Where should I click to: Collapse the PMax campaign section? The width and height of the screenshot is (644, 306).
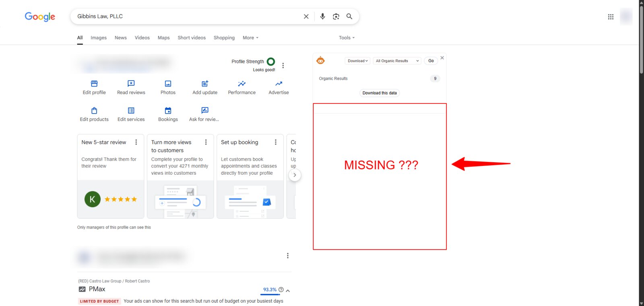point(288,290)
